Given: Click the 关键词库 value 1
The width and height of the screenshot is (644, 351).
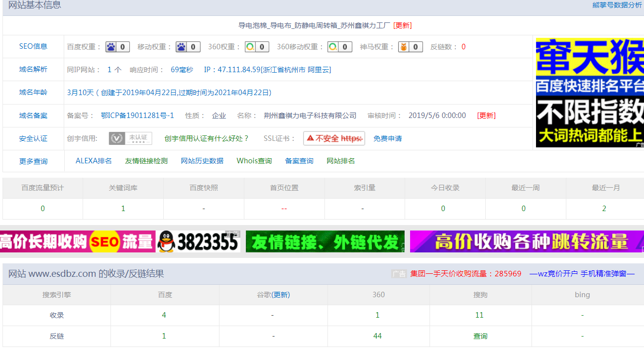Looking at the screenshot, I should point(123,209).
